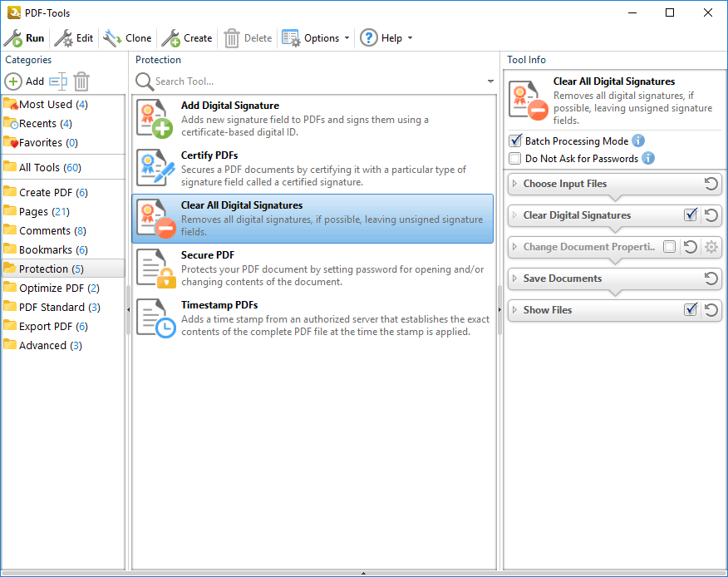Open the Create PDF category
Image resolution: width=728 pixels, height=577 pixels.
63,192
